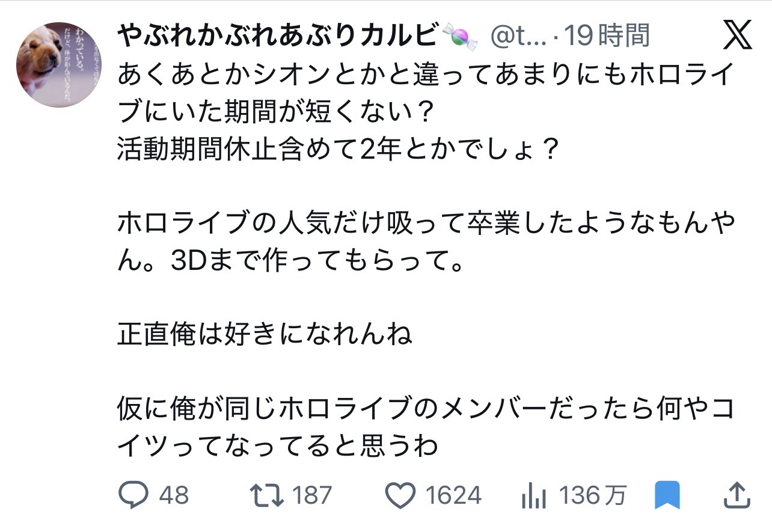Open the reply speech bubble icon
The height and width of the screenshot is (532, 772).
(133, 496)
